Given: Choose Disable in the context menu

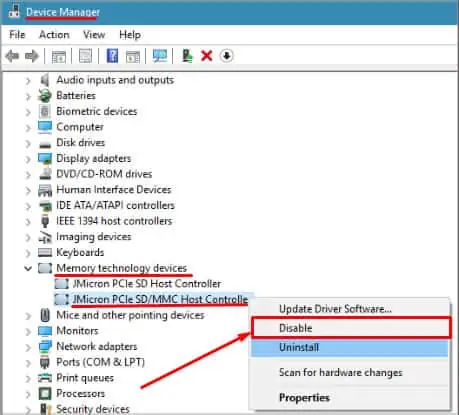Looking at the screenshot, I should point(350,328).
